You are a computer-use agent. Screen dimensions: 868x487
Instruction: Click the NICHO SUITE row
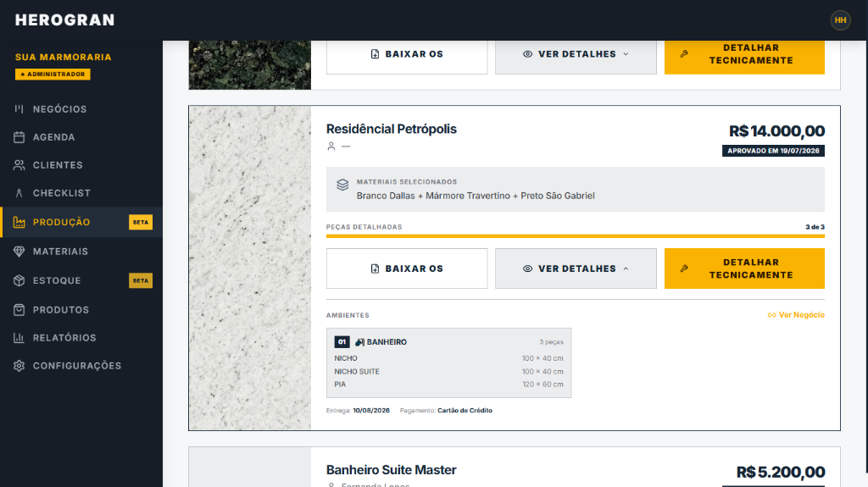point(449,371)
